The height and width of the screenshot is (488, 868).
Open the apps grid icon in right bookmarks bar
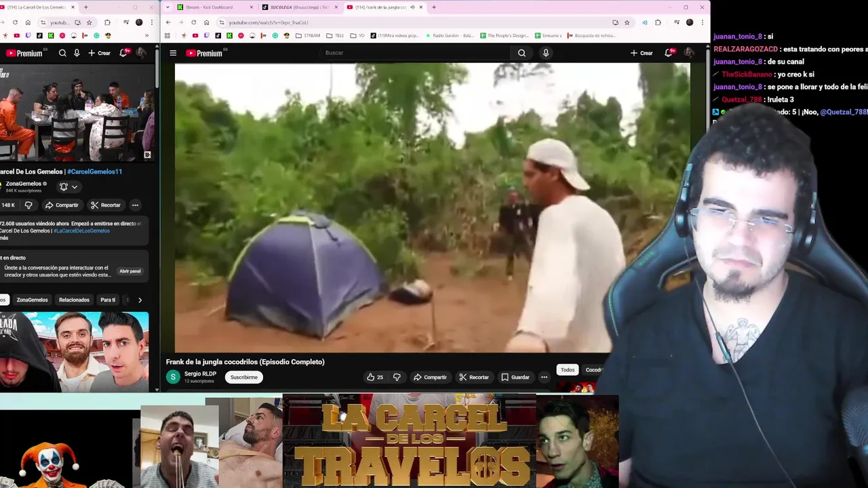pos(167,35)
